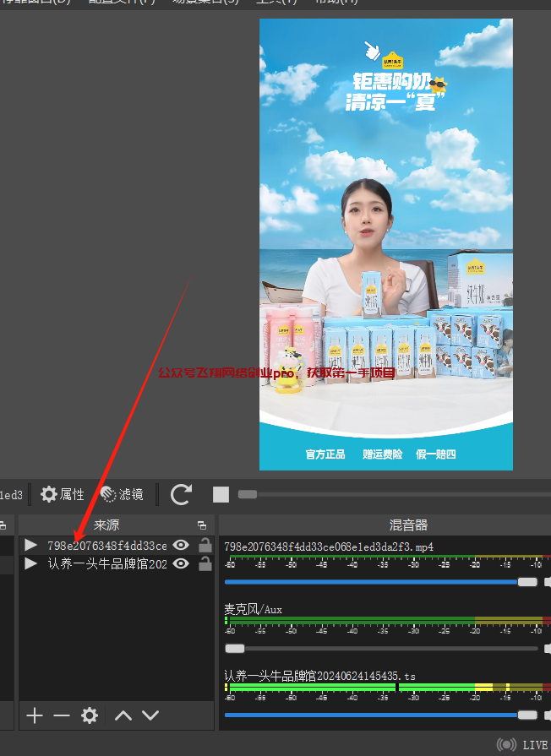Select the 认养一头牛品牌馆 source in the list
551x756 pixels.
point(106,563)
